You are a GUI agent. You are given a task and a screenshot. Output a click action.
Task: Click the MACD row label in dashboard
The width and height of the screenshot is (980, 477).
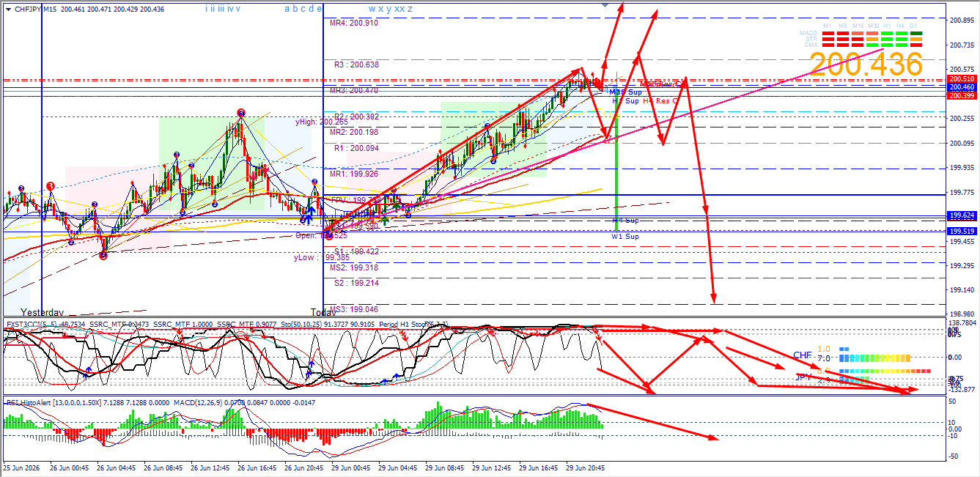pyautogui.click(x=809, y=33)
